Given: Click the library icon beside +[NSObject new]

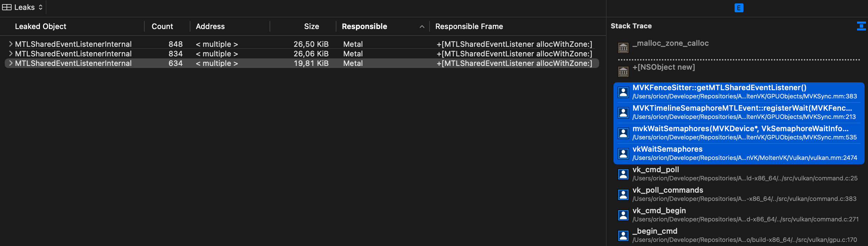Looking at the screenshot, I should [623, 72].
